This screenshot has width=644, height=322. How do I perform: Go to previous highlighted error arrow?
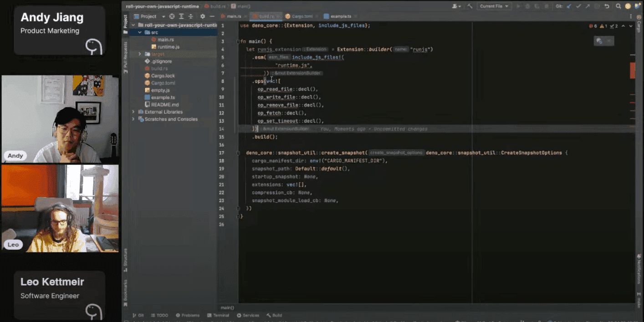click(623, 26)
